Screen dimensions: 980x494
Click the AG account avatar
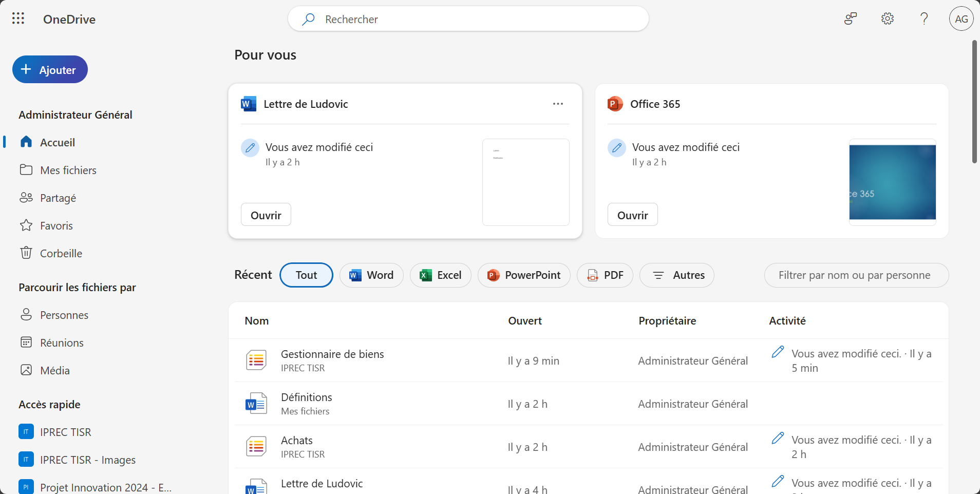[961, 19]
